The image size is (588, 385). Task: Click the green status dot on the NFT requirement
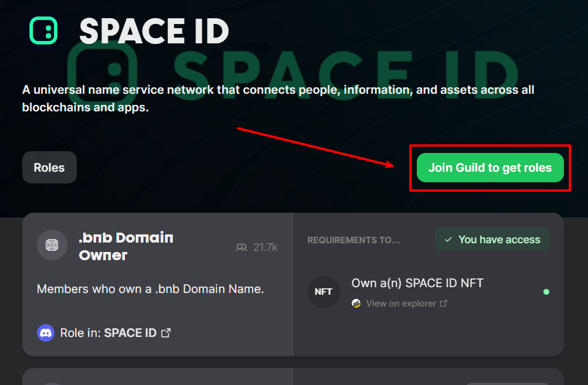click(x=546, y=292)
